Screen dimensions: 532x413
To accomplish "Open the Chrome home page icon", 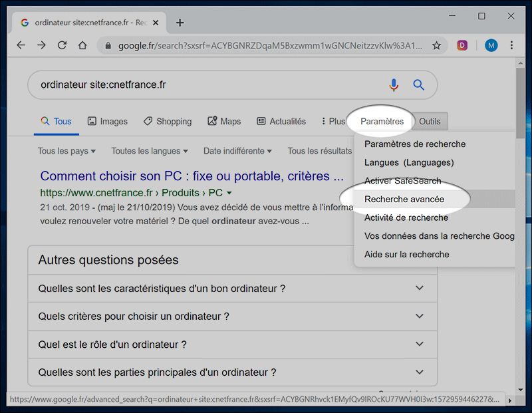I will point(83,45).
